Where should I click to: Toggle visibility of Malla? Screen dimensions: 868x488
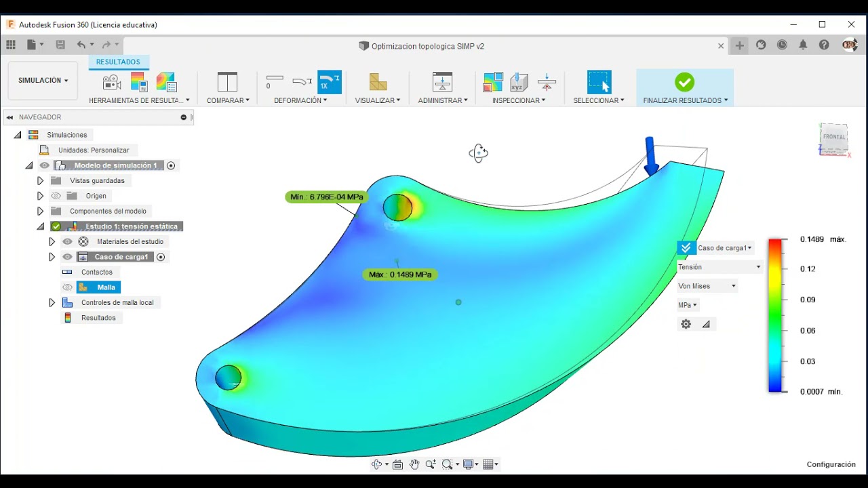[x=67, y=287]
